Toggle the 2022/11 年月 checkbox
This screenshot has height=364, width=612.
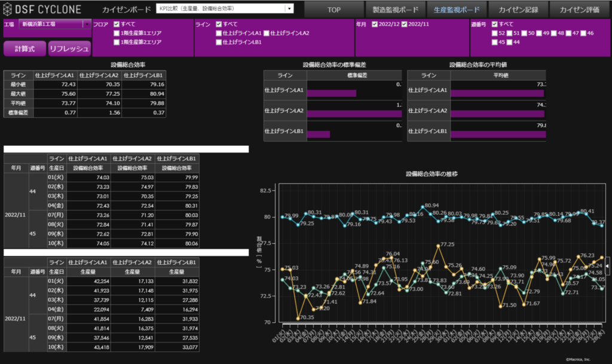click(x=405, y=24)
